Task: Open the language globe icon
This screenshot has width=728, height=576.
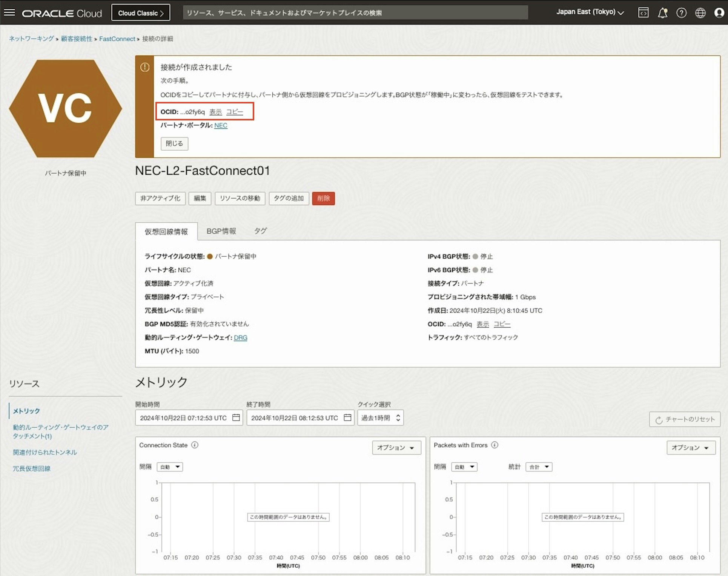Action: point(700,13)
